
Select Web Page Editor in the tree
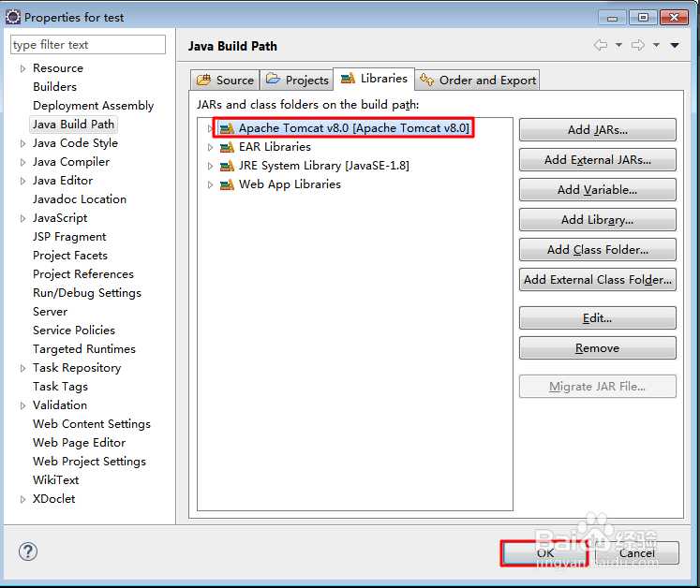[x=79, y=443]
